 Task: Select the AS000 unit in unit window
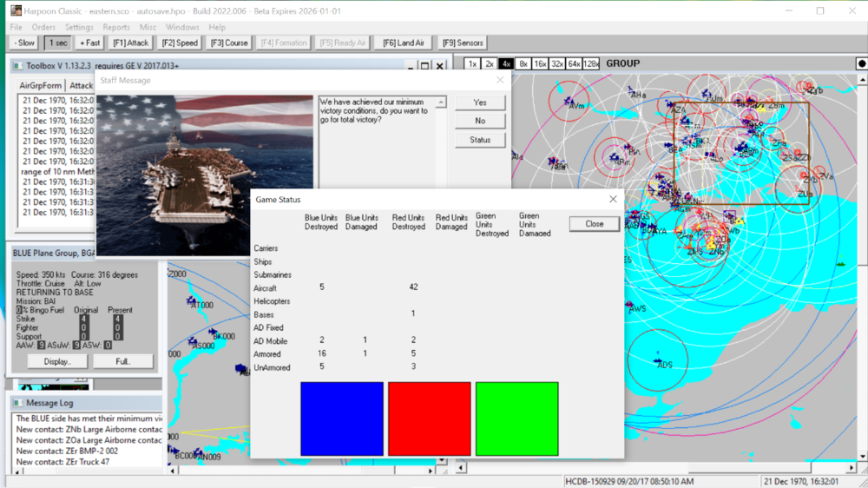[192, 341]
